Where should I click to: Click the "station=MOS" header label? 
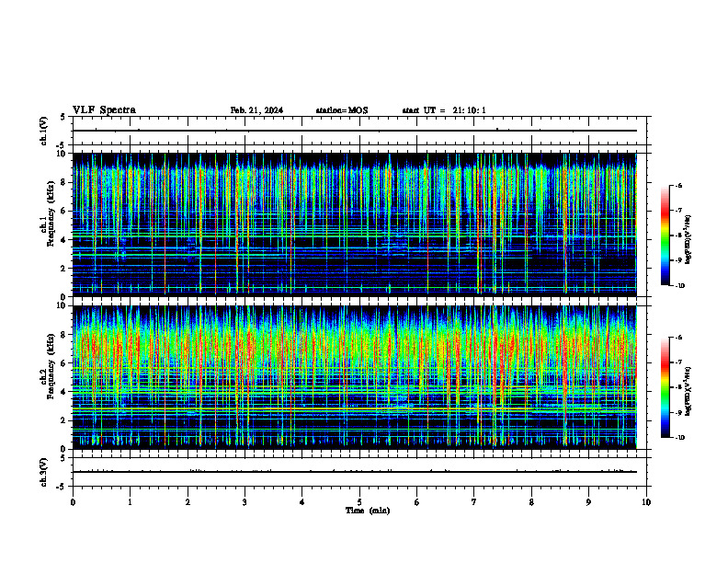(x=342, y=110)
